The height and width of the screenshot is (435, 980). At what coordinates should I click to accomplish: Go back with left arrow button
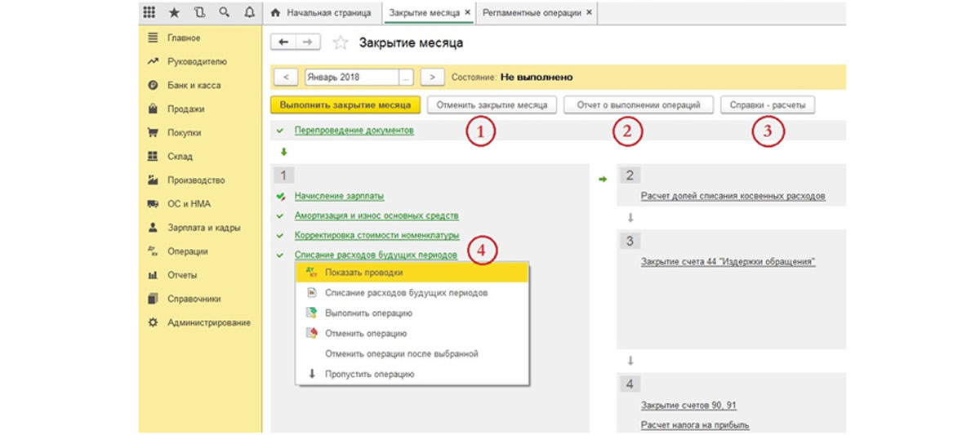[283, 42]
